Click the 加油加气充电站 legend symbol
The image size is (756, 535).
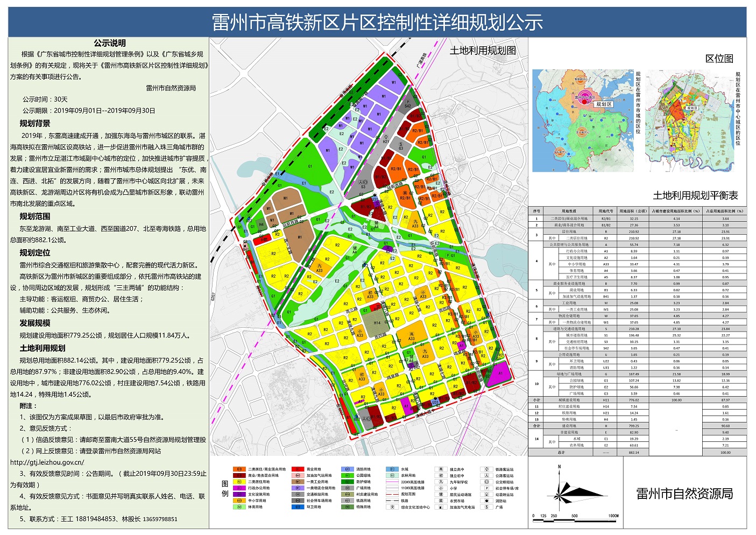[x=441, y=507]
